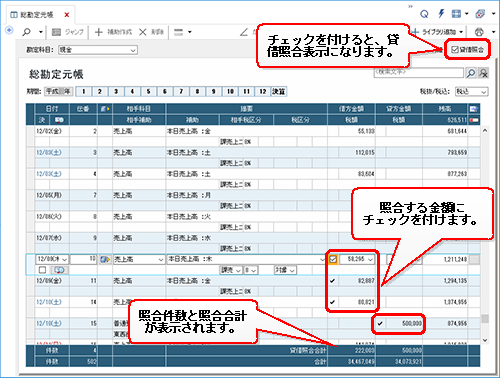Click the scroll down arrow of the ledger list
This screenshot has width=500, height=378.
pyautogui.click(x=485, y=340)
